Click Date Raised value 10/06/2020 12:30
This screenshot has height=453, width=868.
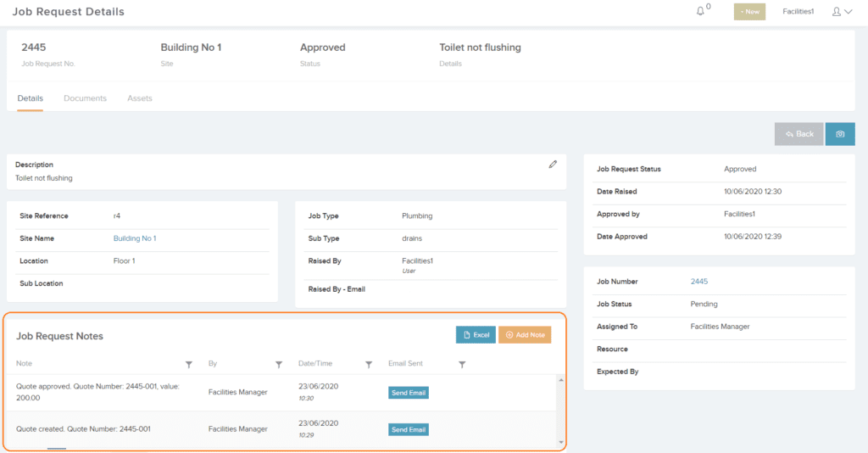753,192
